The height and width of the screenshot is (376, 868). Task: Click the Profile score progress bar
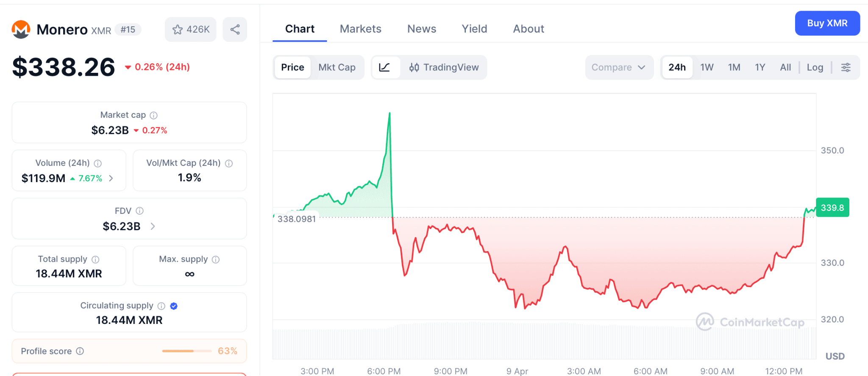tap(186, 351)
